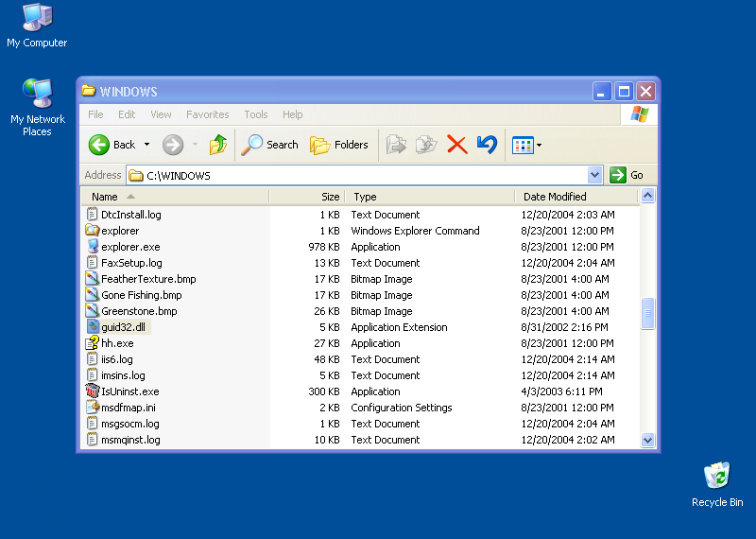
Task: Open the Views dropdown arrow
Action: (539, 145)
